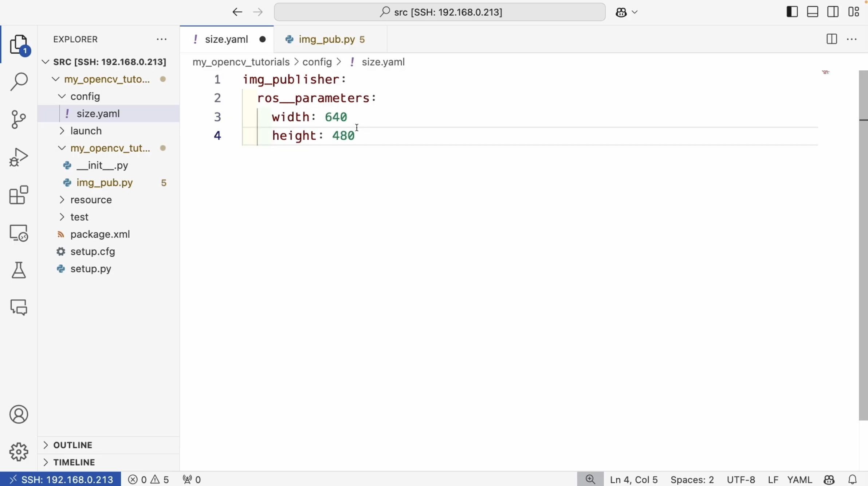
Task: Click the src command center search field
Action: pyautogui.click(x=440, y=12)
